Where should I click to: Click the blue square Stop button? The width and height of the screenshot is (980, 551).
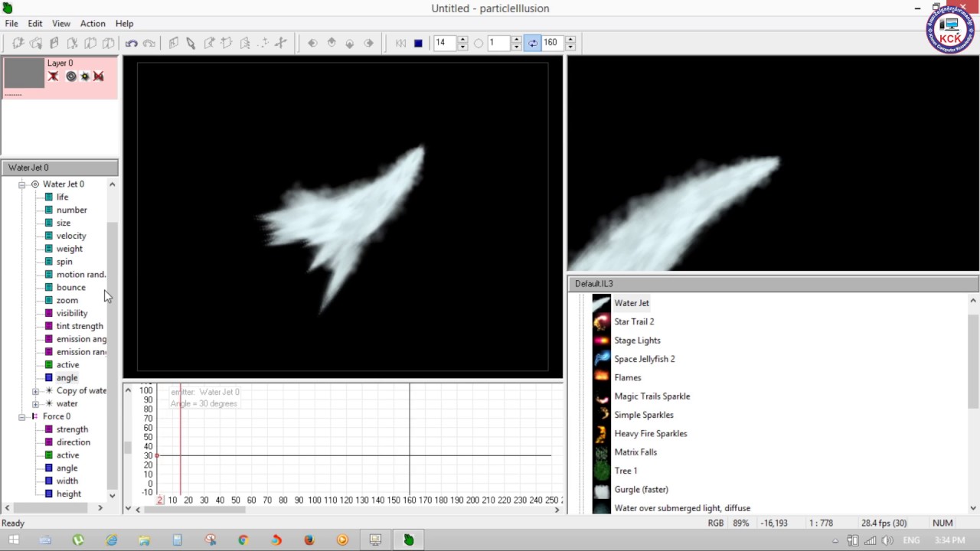(418, 43)
